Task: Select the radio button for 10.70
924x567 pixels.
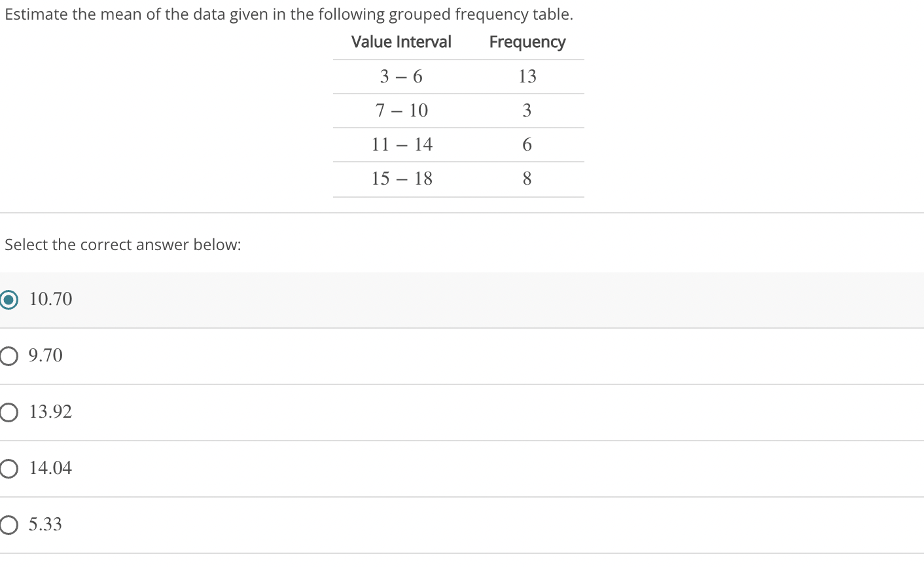Action: [x=9, y=299]
